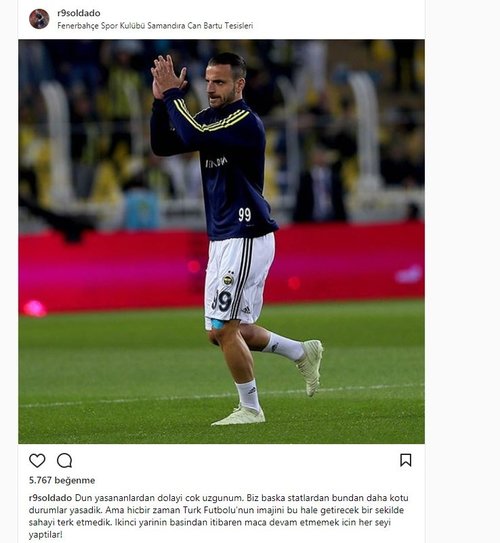Screen dimensions: 500x543
Task: Click the word "yaptilar!" ending the caption
Action: tap(46, 534)
